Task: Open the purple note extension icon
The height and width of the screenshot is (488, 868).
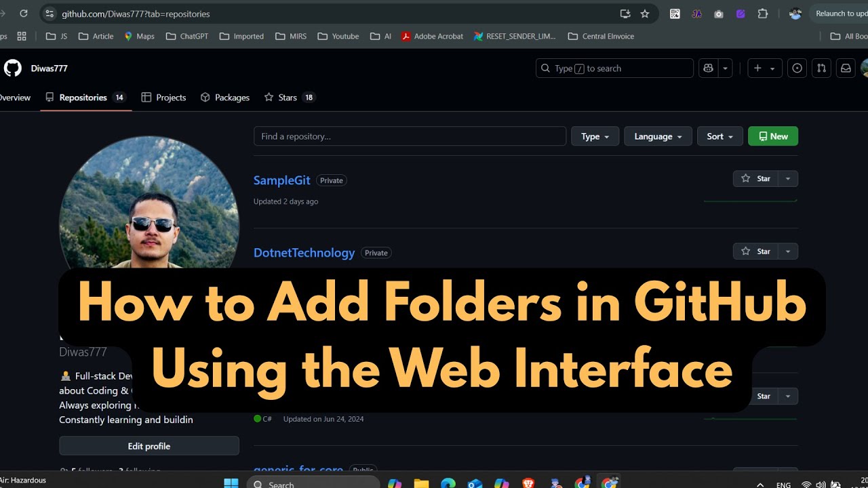Action: 741,14
